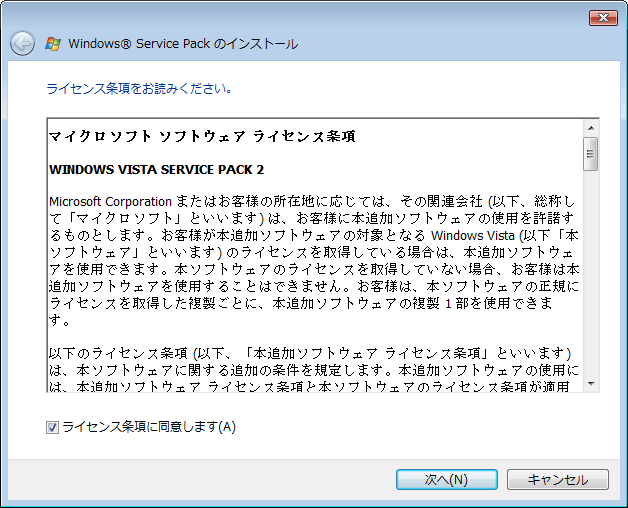Click the license text scroll up arrow
This screenshot has width=628, height=508.
pyautogui.click(x=591, y=128)
